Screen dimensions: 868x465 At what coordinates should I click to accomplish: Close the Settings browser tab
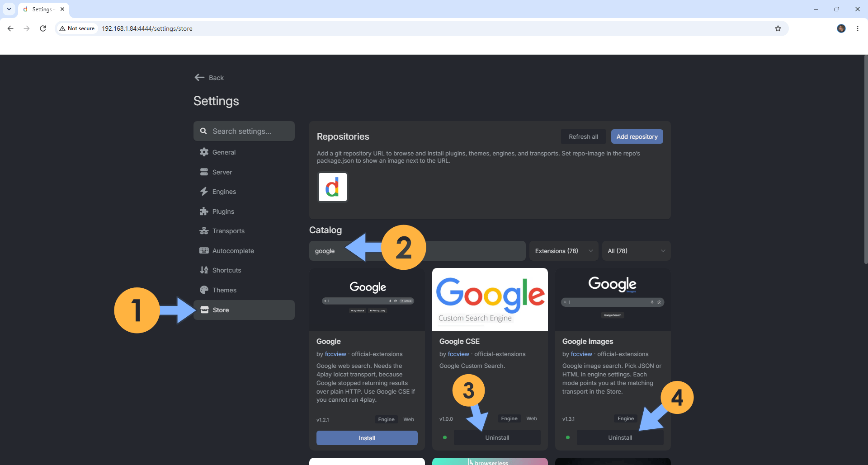pos(62,9)
